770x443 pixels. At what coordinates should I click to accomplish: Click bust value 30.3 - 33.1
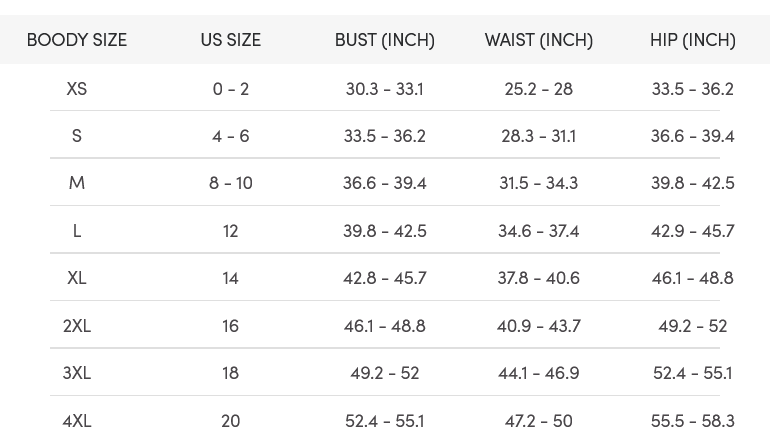[385, 89]
